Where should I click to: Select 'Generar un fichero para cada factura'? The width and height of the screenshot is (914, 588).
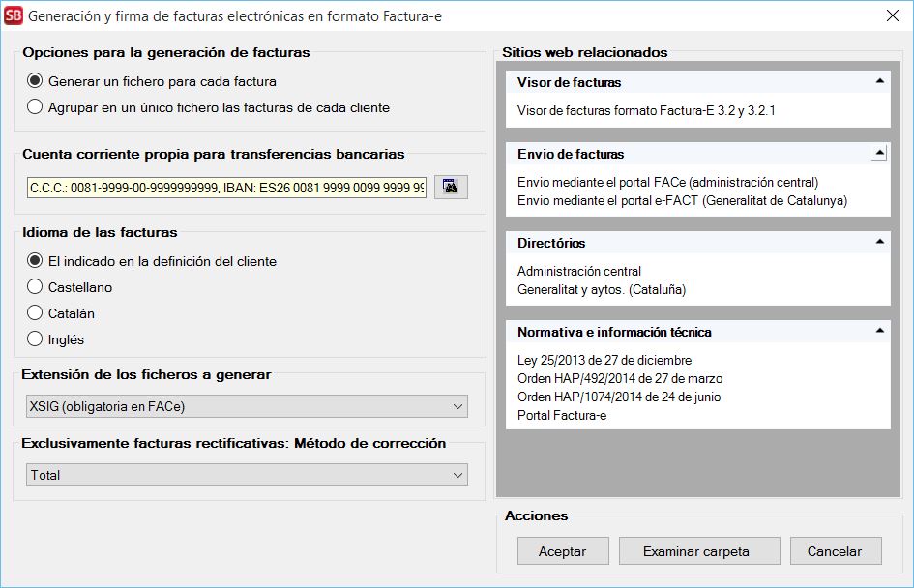[x=36, y=81]
